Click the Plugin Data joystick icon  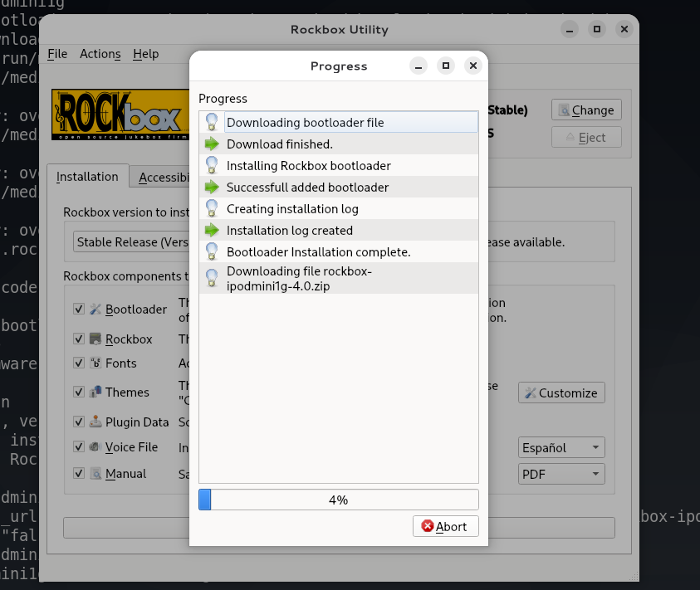click(x=95, y=422)
